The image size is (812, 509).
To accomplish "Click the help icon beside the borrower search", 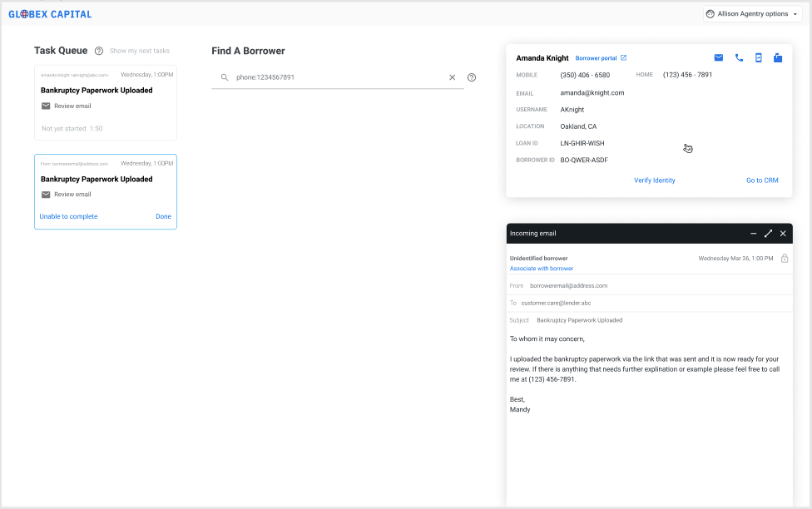I will click(x=472, y=77).
